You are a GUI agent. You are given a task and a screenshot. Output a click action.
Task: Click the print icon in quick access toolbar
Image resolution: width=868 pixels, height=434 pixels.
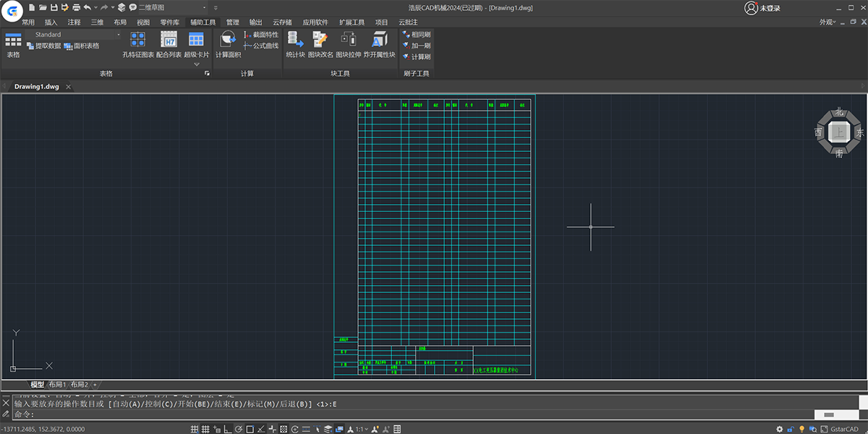[x=76, y=7]
